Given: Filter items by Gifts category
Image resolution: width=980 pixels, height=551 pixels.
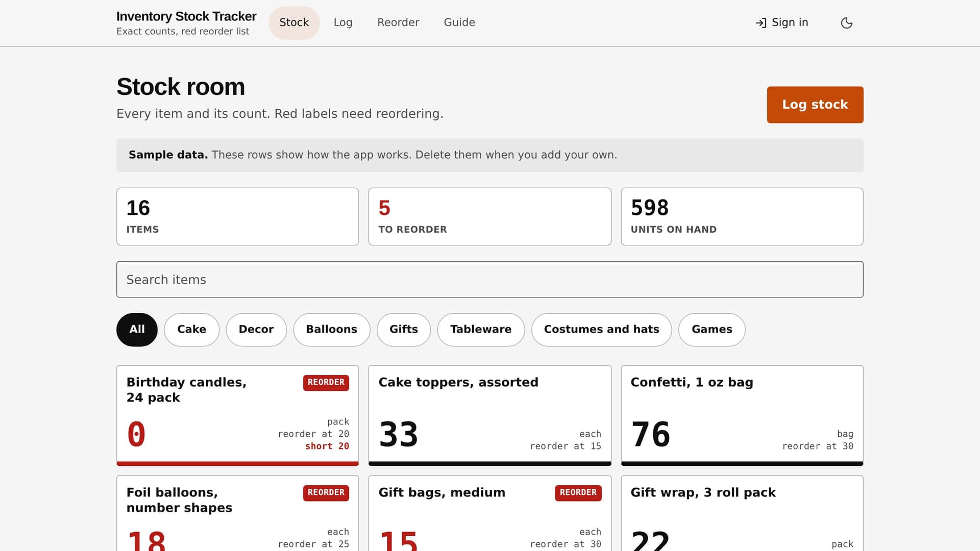Looking at the screenshot, I should [x=404, y=330].
